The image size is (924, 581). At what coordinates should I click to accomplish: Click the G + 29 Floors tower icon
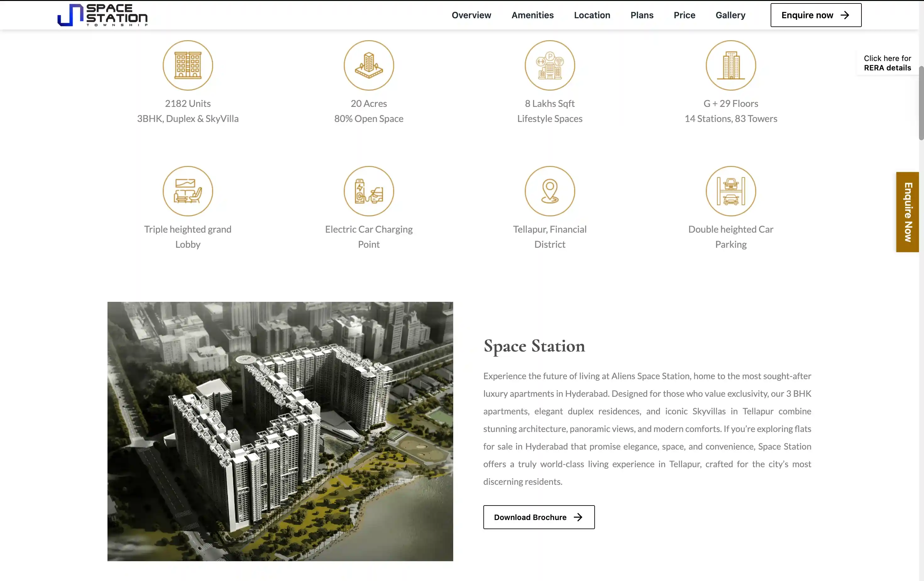pyautogui.click(x=731, y=65)
